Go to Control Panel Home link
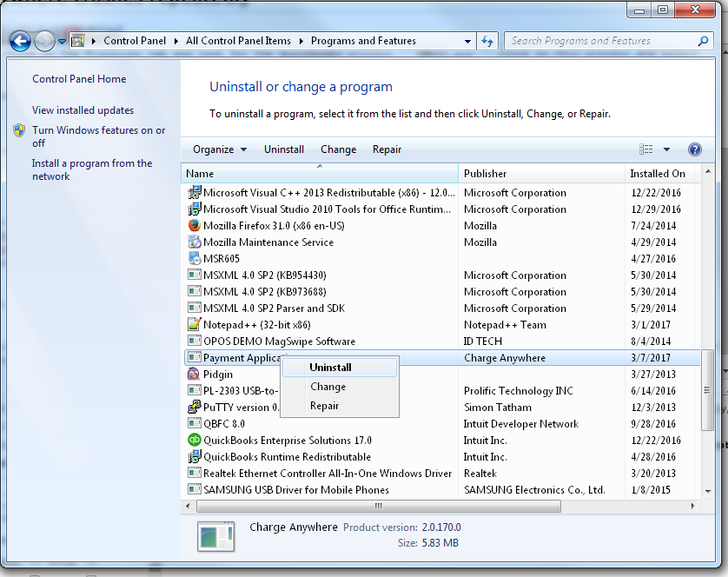The height and width of the screenshot is (577, 728). 79,79
